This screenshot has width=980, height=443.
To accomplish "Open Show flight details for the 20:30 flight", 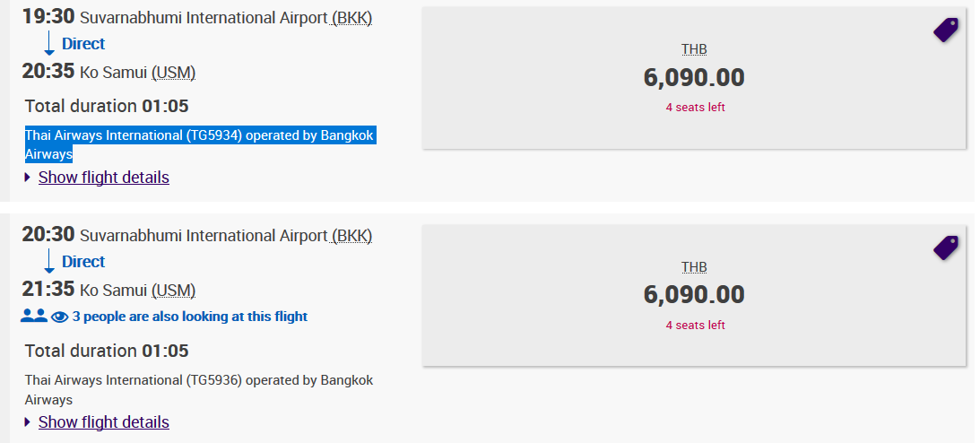I will tap(104, 422).
